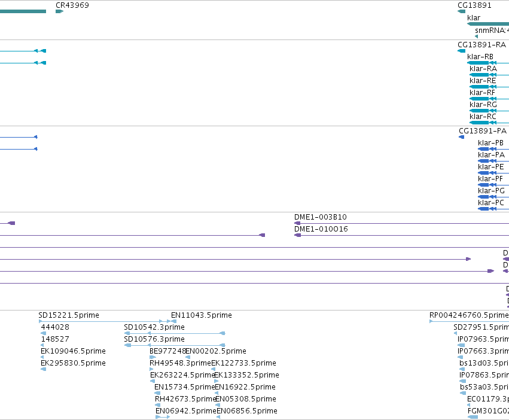
Task: Click the EN16922.5prime EST label
Action: (245, 387)
